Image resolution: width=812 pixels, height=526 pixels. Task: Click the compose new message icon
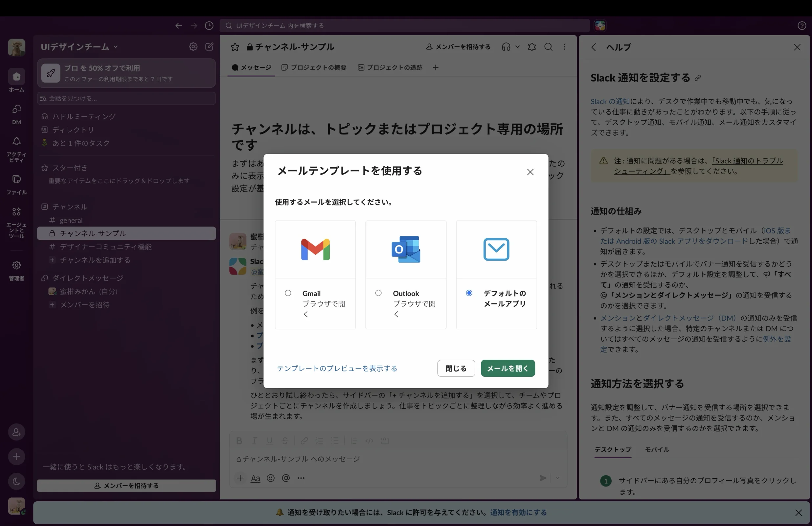coord(209,47)
